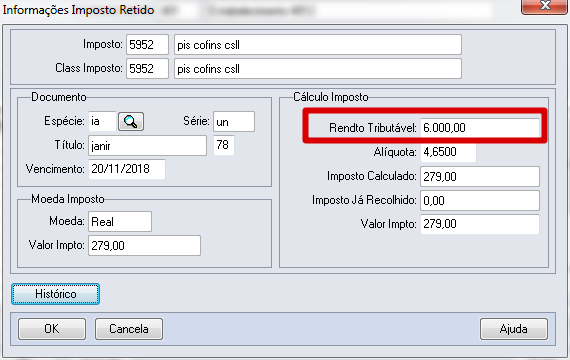Click the Moeda Imposto group label
The width and height of the screenshot is (570, 360).
click(x=68, y=199)
